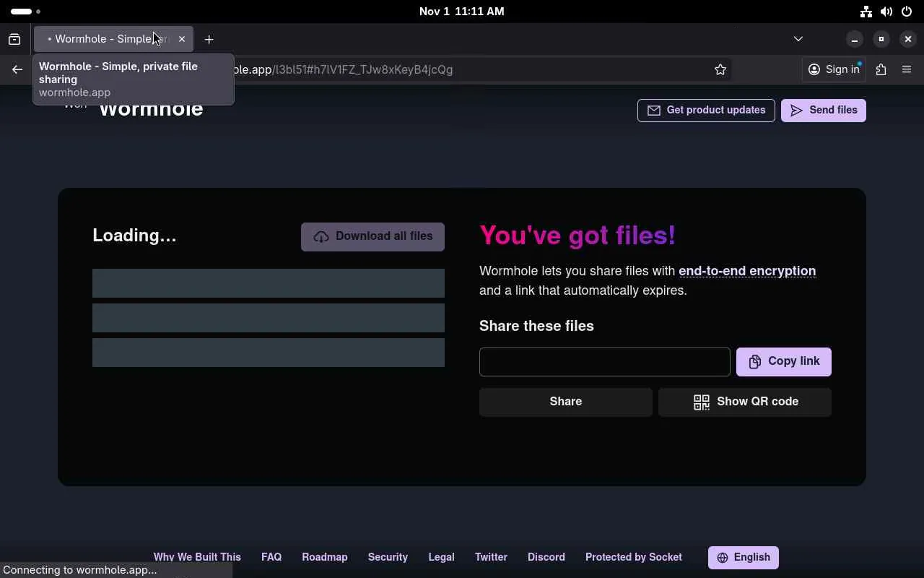Open the clock and calendar menu

tap(462, 12)
